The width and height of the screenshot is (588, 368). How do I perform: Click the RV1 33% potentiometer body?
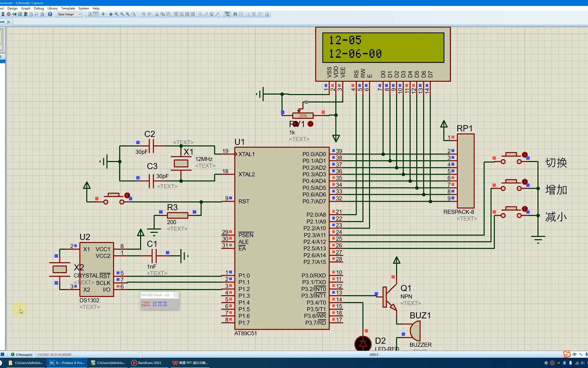[x=303, y=116]
